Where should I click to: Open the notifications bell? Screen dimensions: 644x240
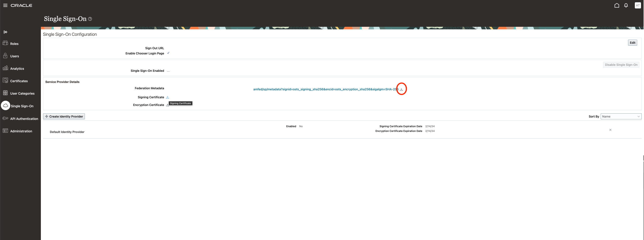[x=626, y=5]
